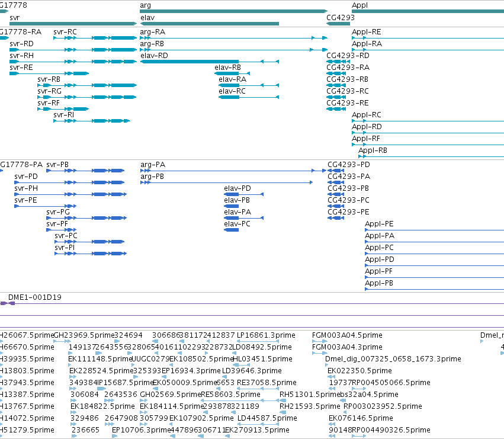Screen dimensions: 504x439
Task: Select the CG4293-PD protein glyph
Action: click(x=336, y=171)
